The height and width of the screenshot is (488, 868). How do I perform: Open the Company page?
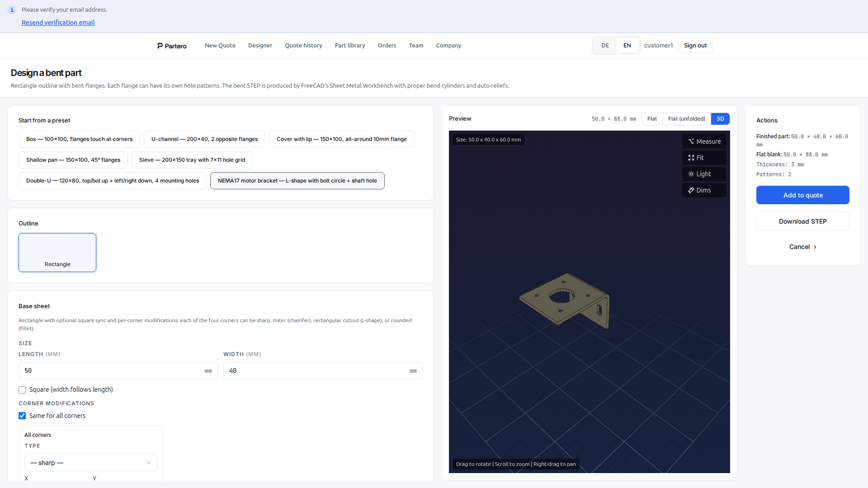[448, 46]
